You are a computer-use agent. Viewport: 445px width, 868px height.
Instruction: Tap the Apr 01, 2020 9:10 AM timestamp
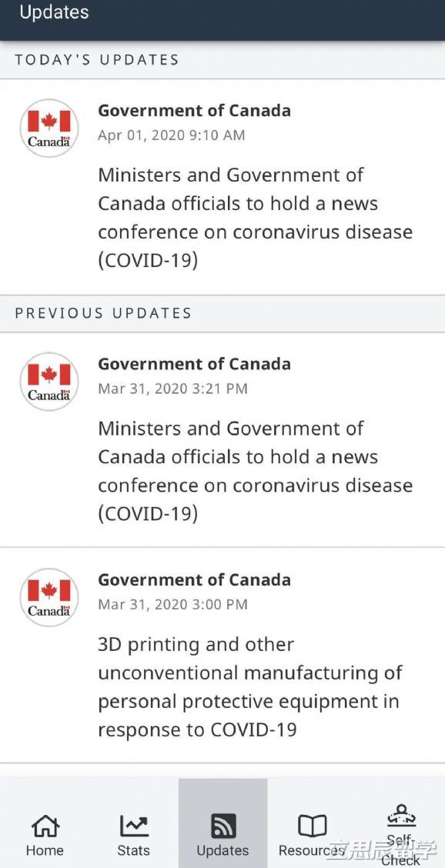[x=171, y=135]
